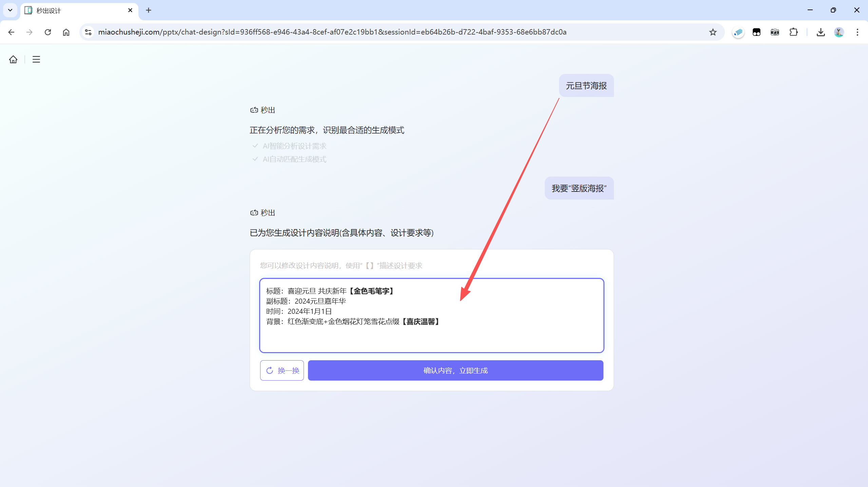The width and height of the screenshot is (868, 487).
Task: Close the 秒出设计 tab
Action: 130,10
